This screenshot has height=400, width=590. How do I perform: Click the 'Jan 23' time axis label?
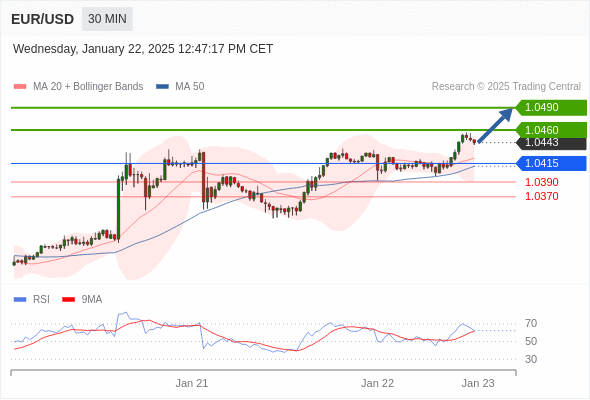click(x=478, y=383)
